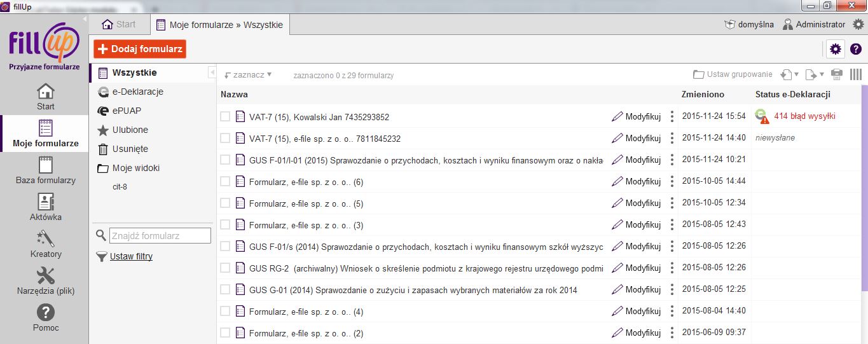Open Pomoc help section in sidebar

point(45,318)
